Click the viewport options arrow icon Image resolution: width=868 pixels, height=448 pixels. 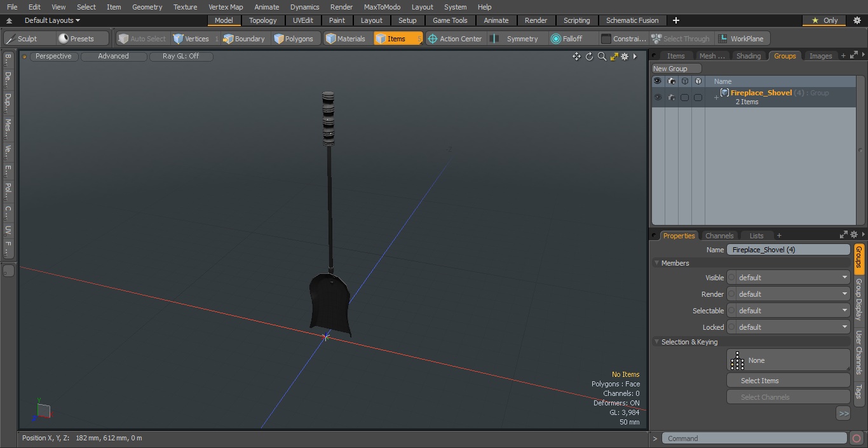point(635,57)
